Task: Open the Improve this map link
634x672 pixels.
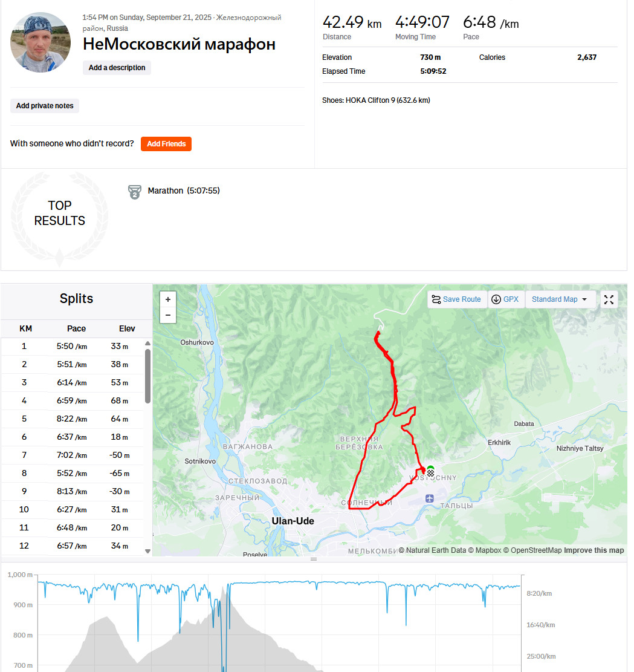Action: click(594, 550)
